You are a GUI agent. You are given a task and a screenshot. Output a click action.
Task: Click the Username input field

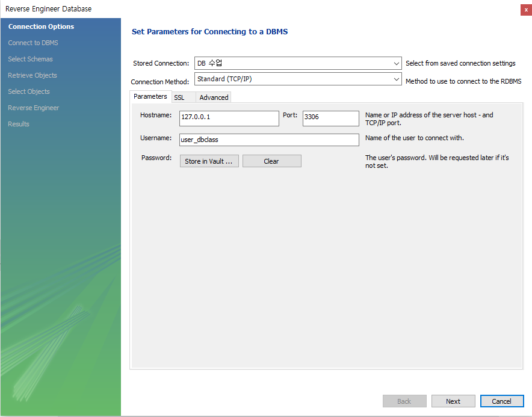tap(269, 140)
